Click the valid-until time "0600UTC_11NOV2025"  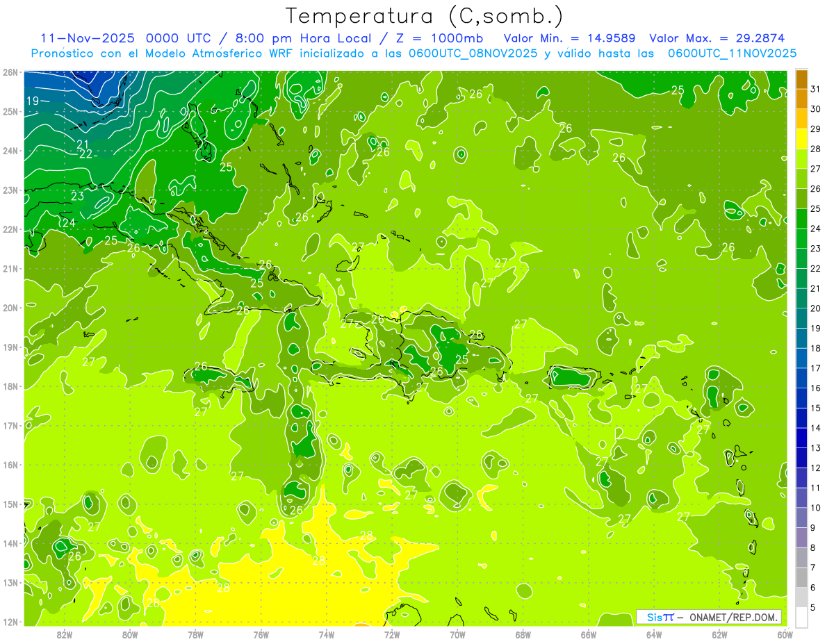coord(732,53)
